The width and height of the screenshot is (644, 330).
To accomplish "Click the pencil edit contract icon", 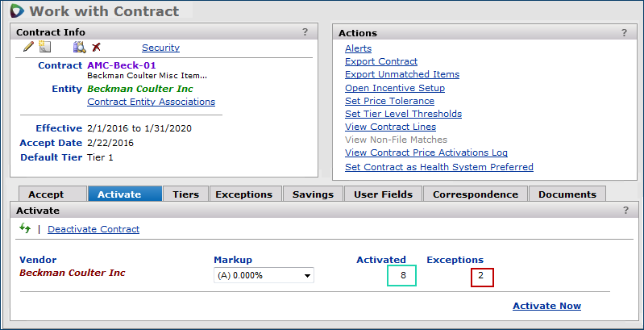I will coord(28,48).
